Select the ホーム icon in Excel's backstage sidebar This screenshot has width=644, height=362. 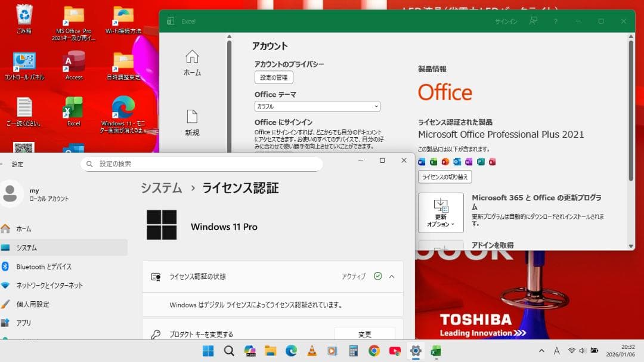pos(192,61)
